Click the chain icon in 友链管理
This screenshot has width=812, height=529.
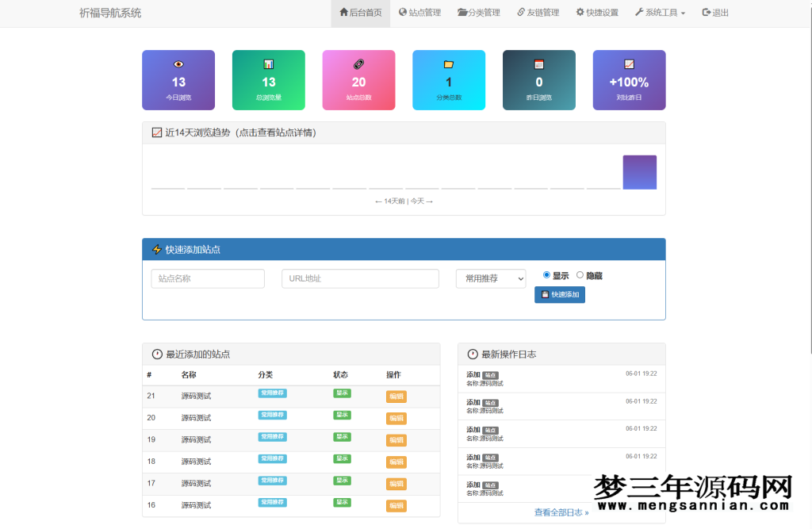tap(521, 12)
